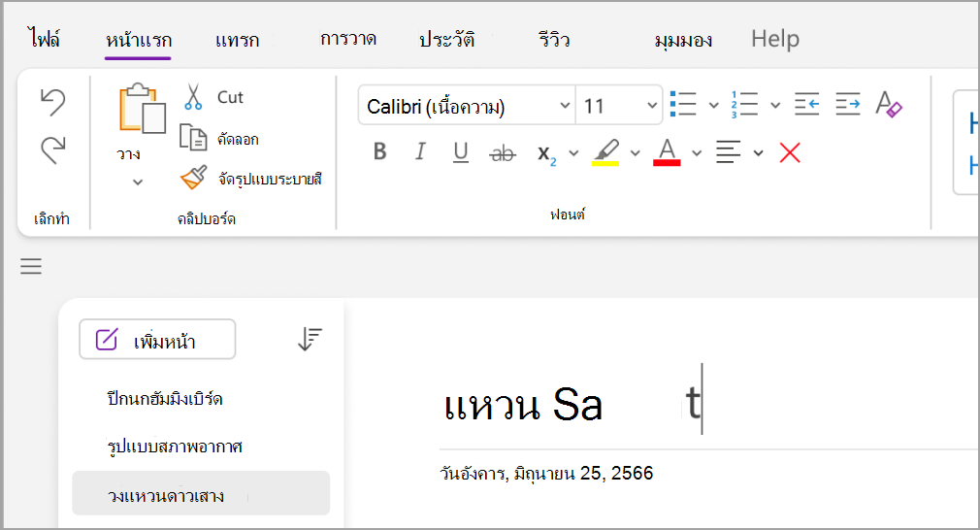Activate the จัดรูปแบบระบายสี format painter

[x=250, y=179]
